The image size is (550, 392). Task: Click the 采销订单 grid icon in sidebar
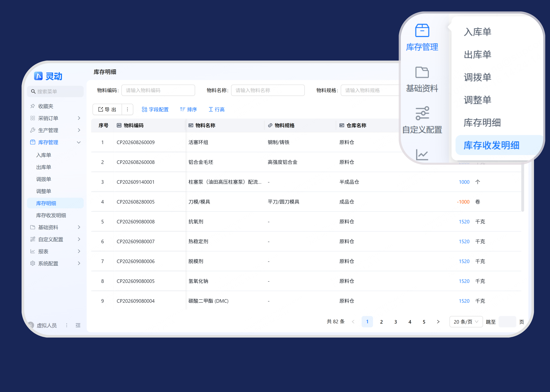point(33,118)
